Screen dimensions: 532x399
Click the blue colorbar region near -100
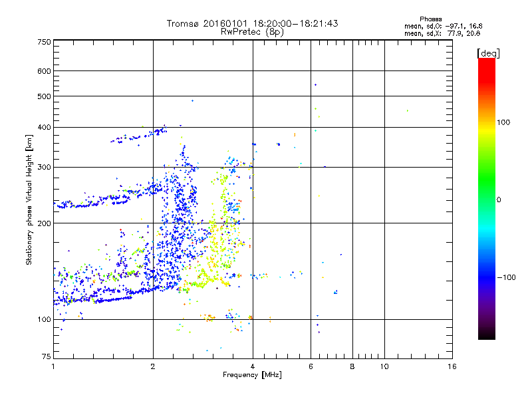point(487,277)
